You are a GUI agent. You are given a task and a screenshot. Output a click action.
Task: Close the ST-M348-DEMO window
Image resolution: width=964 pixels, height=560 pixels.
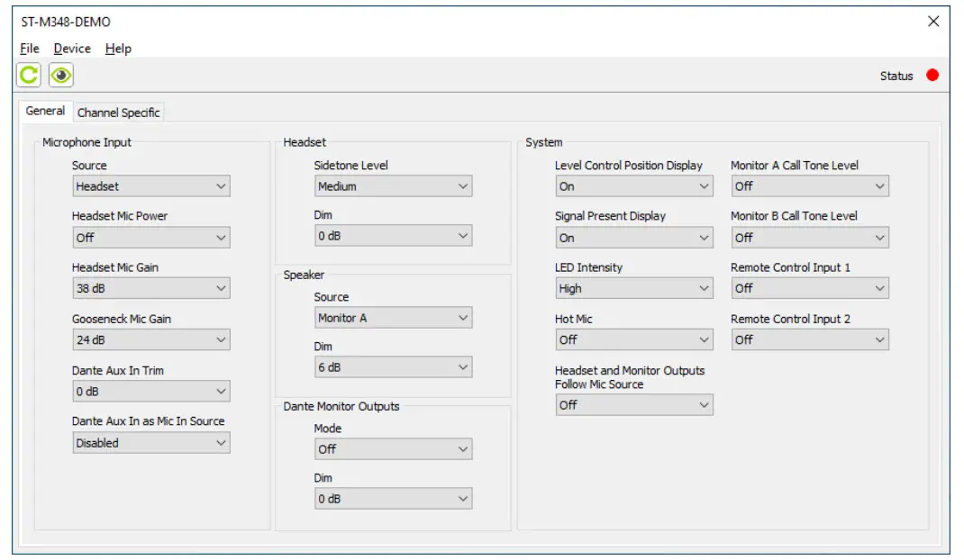(x=933, y=22)
